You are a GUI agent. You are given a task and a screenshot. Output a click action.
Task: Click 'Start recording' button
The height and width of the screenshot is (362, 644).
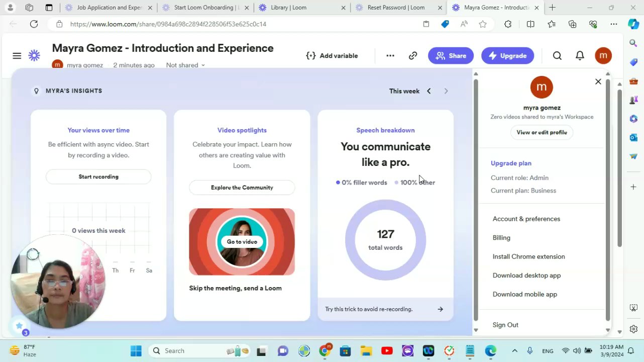click(x=98, y=176)
